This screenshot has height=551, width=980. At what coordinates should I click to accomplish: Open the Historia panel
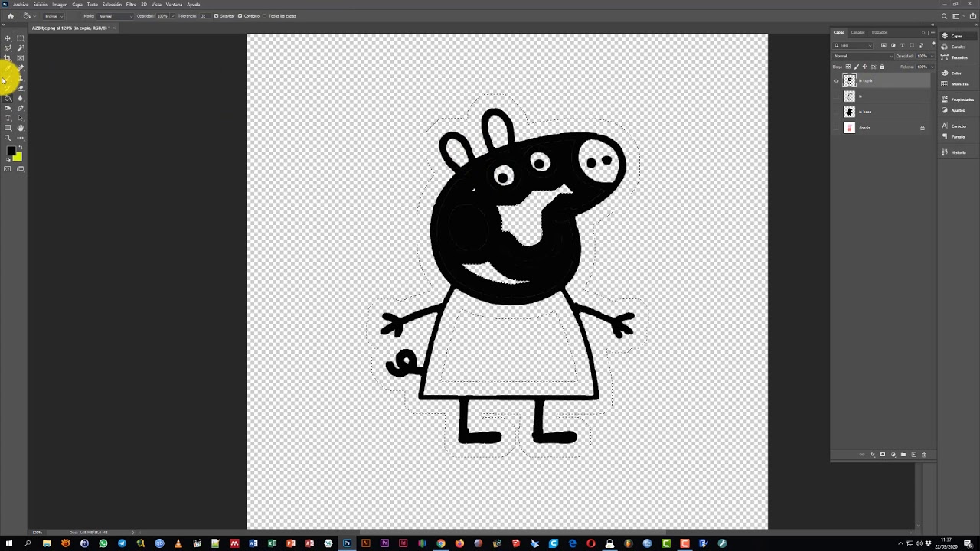(954, 152)
